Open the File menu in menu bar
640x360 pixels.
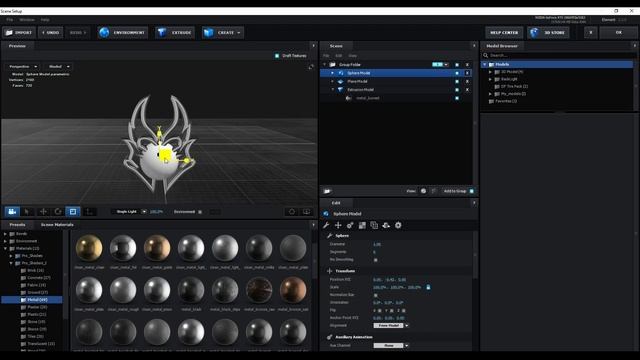click(9, 20)
